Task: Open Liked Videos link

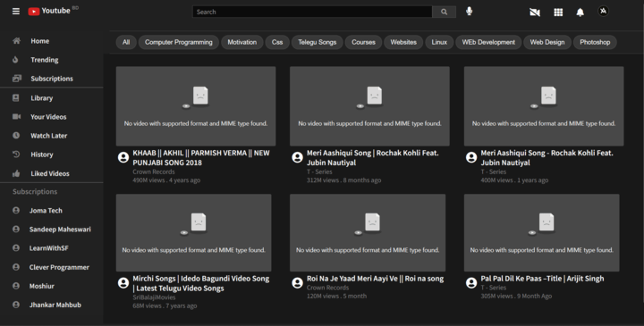Action: [50, 173]
